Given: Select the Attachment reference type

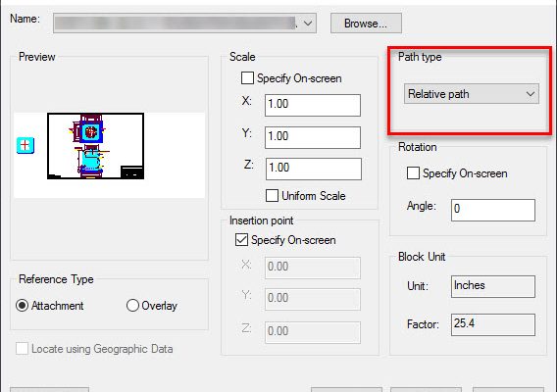Looking at the screenshot, I should click(x=22, y=306).
